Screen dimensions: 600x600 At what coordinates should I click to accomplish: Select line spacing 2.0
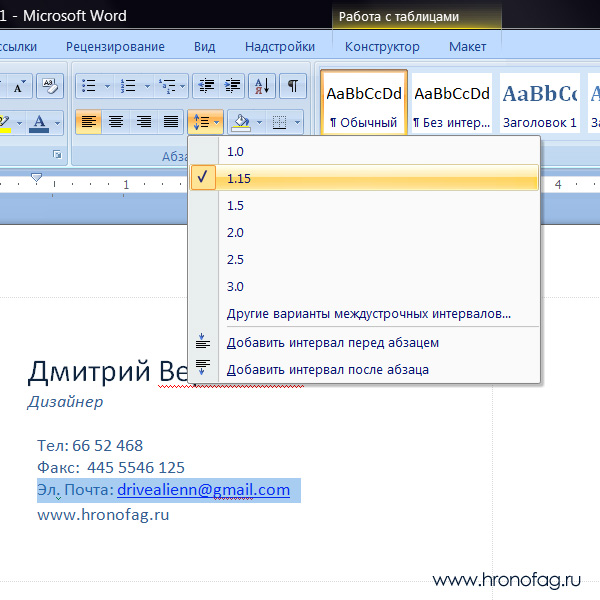364,232
